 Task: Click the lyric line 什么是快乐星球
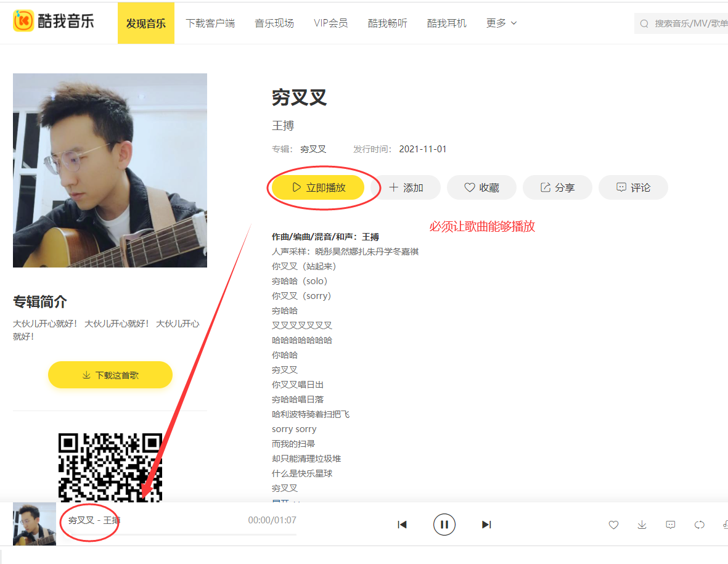pos(302,473)
